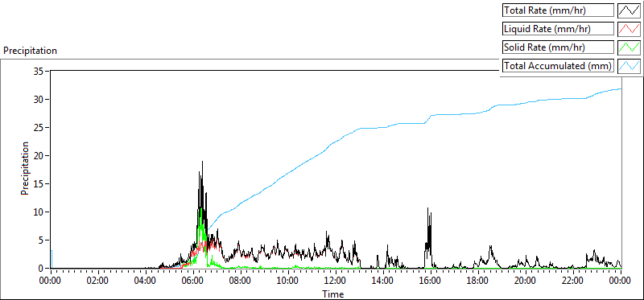Viewport: 644px width, 300px height.
Task: Click the 16:00 time tick label
Action: coord(430,282)
